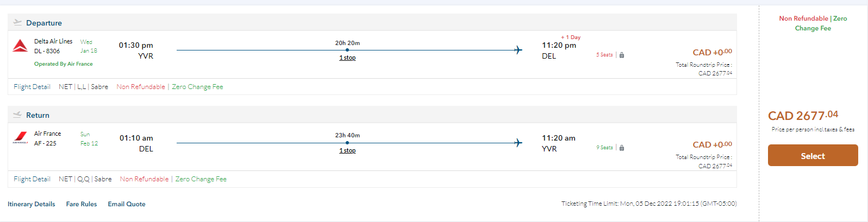Open Flight Detail for the Air France return

(32, 179)
